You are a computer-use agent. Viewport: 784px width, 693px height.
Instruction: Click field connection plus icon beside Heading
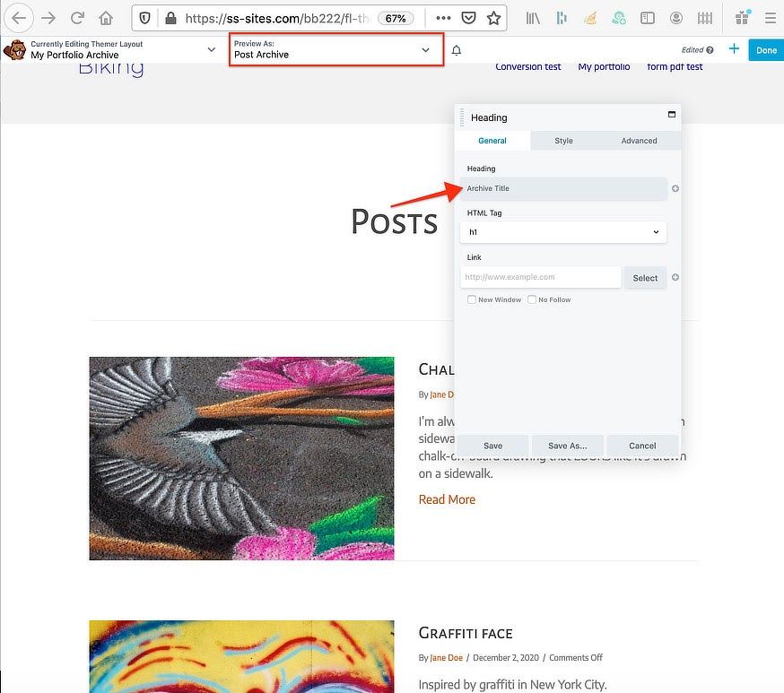click(675, 188)
